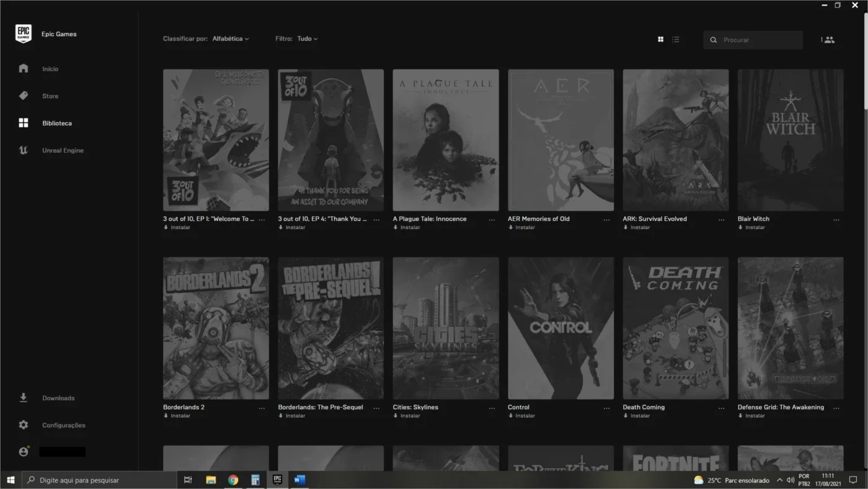Image resolution: width=868 pixels, height=489 pixels.
Task: Open Configurações gear icon
Action: pos(24,425)
